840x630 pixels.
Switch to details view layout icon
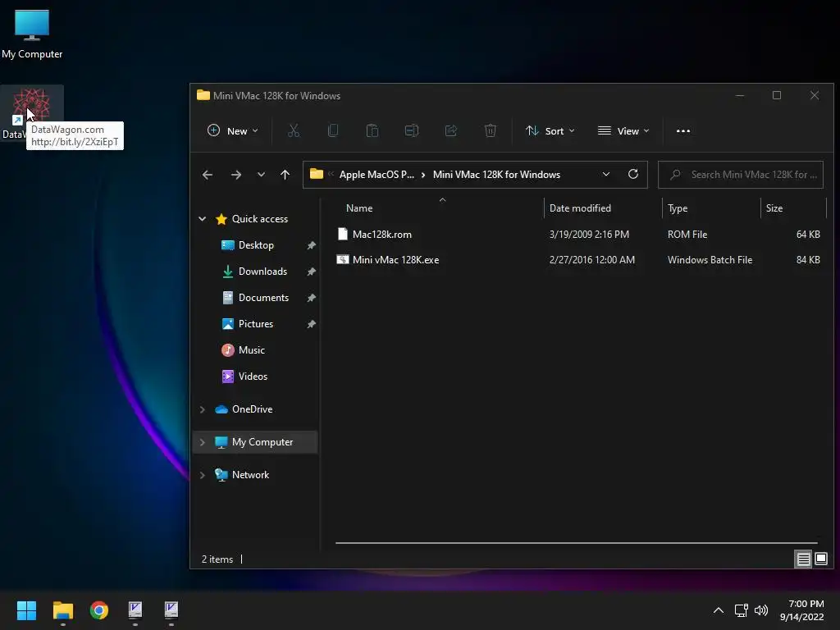(804, 559)
